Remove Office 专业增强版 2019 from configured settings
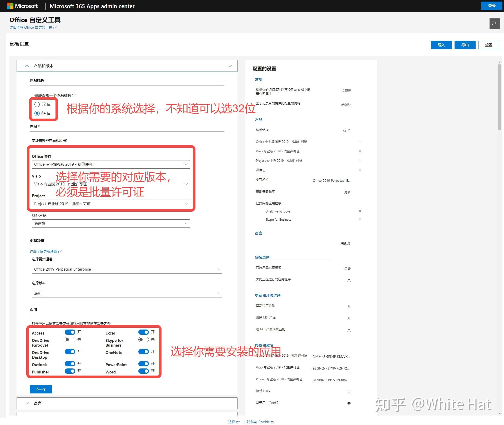 point(360,141)
